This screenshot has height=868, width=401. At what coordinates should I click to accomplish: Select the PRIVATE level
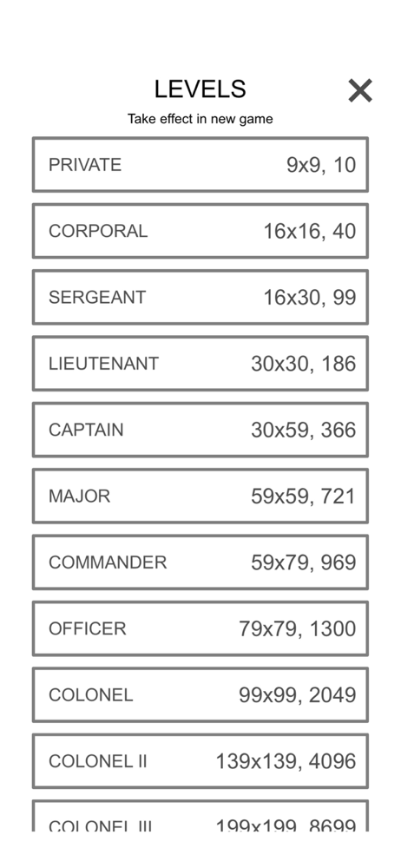[x=200, y=164]
